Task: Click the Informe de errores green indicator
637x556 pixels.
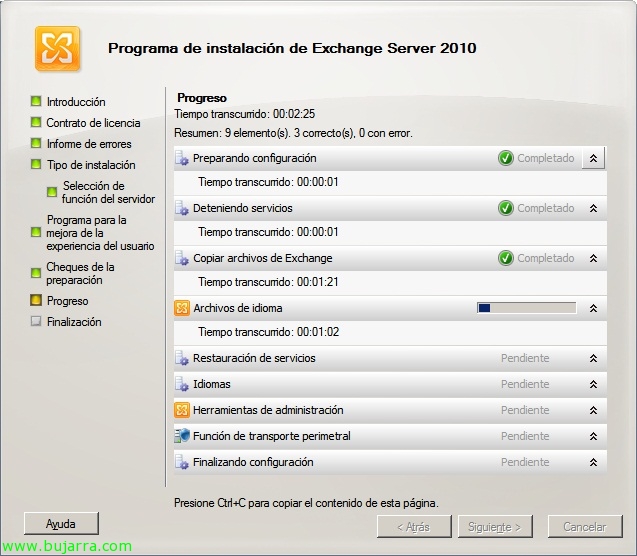Action: tap(36, 143)
